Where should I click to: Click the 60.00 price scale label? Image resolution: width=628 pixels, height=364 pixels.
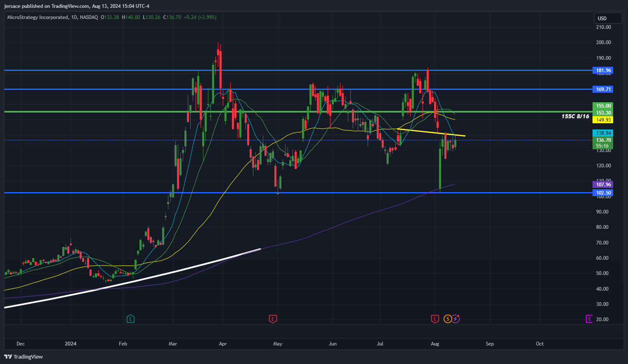(x=603, y=258)
